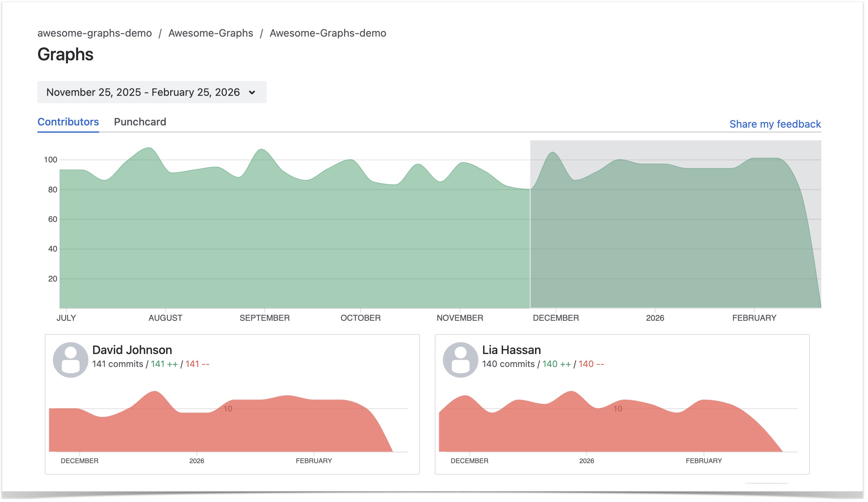
Task: Open Lia Hassan's contributor name
Action: (511, 350)
